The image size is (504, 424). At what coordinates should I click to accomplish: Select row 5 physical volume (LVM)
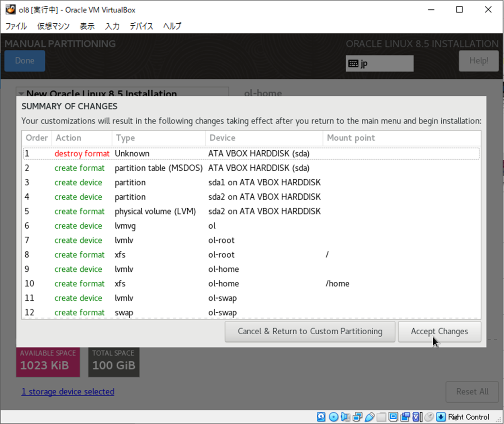251,211
